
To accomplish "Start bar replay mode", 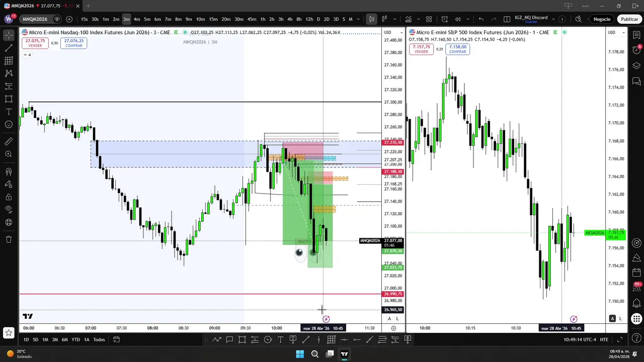I will click(x=458, y=19).
